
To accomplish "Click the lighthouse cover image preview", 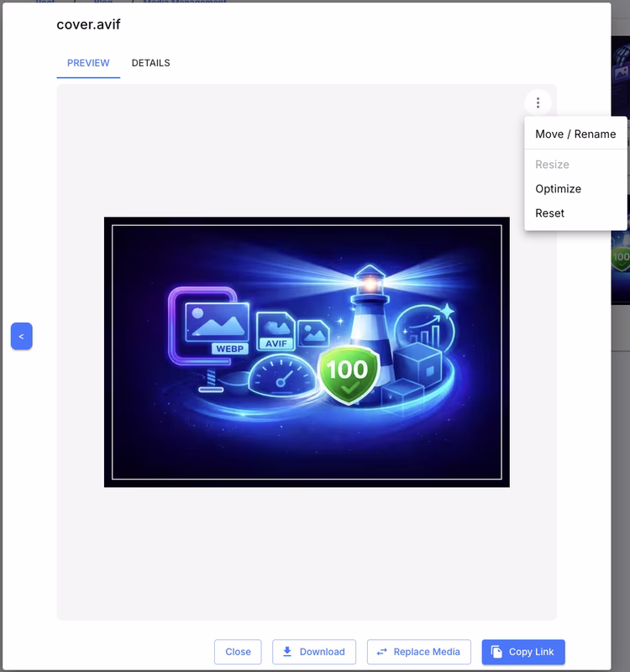I will click(307, 352).
